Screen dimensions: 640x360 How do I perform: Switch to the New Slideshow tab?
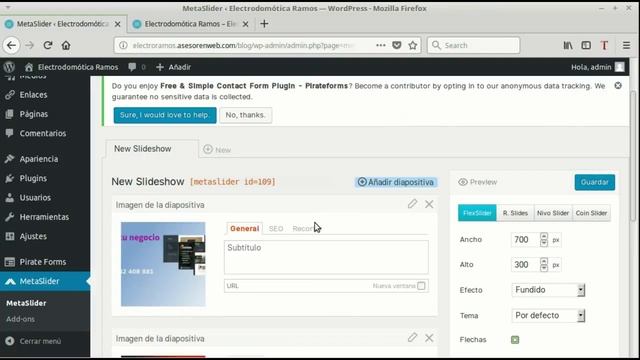point(152,149)
